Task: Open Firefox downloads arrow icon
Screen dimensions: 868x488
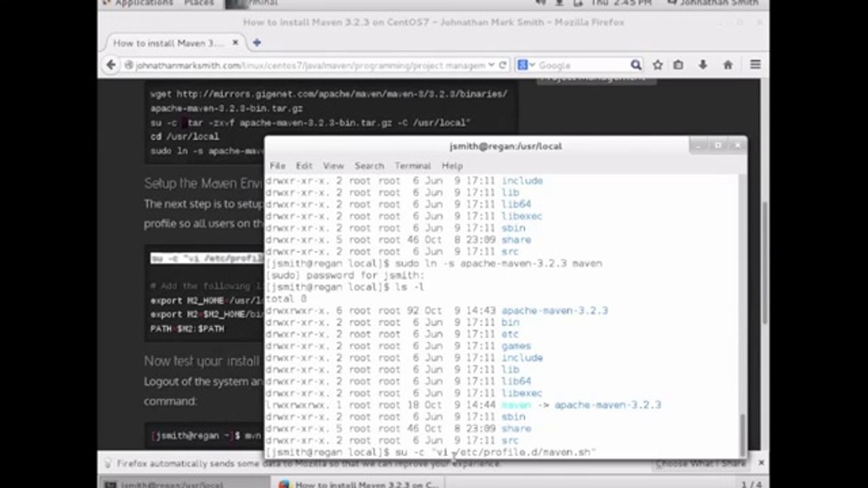Action: point(703,65)
